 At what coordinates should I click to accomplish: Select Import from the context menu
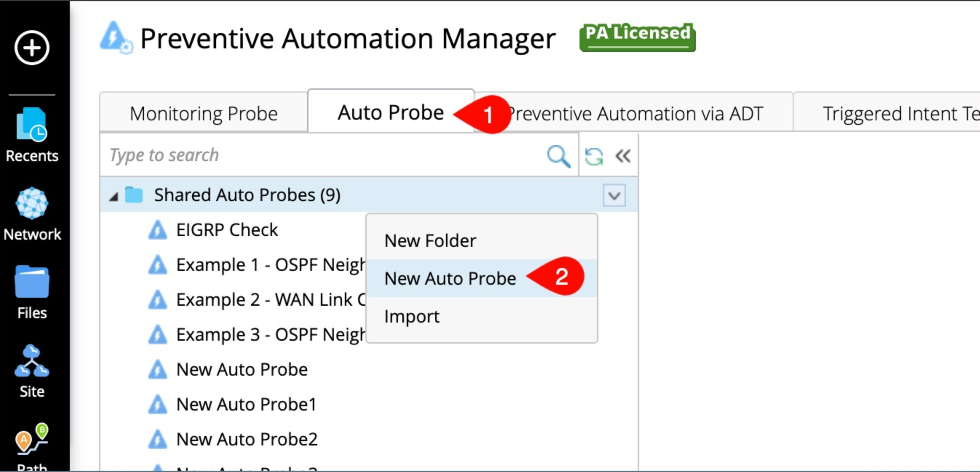click(x=412, y=316)
